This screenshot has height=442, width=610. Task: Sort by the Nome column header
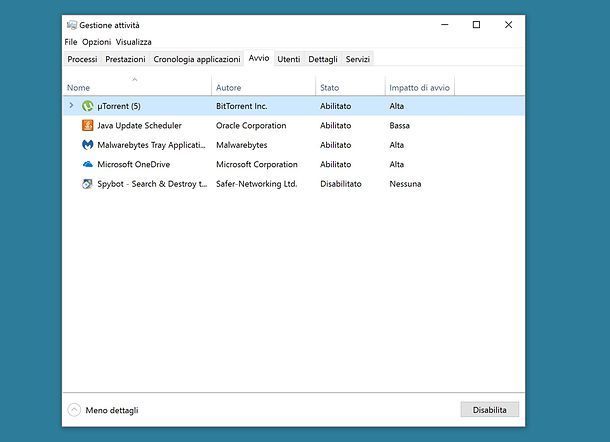click(137, 86)
